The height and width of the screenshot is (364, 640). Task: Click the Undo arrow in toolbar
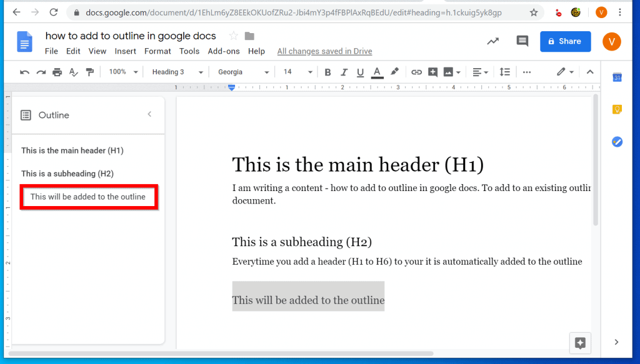click(x=24, y=72)
